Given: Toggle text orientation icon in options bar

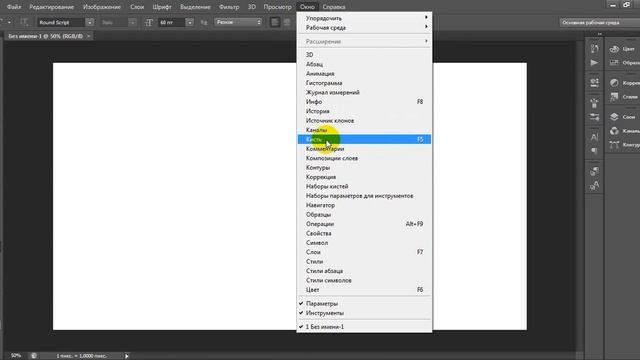Looking at the screenshot, I should click(24, 22).
